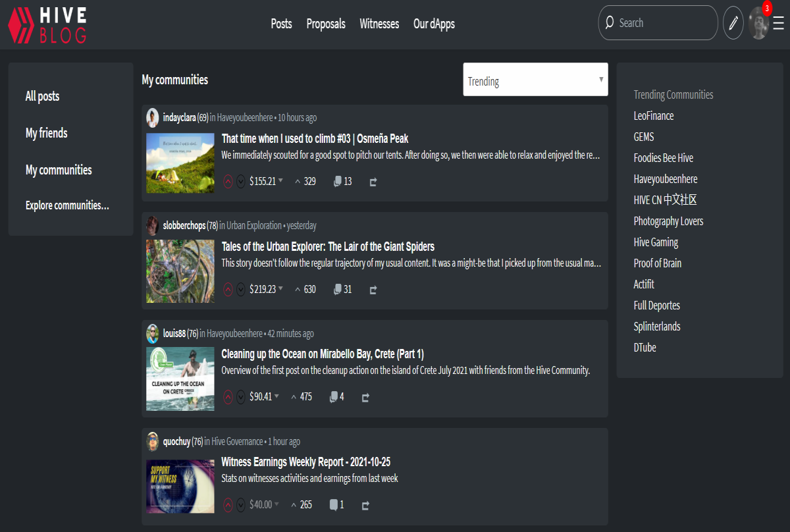
Task: Open comments on Witness Earnings post
Action: pyautogui.click(x=336, y=505)
